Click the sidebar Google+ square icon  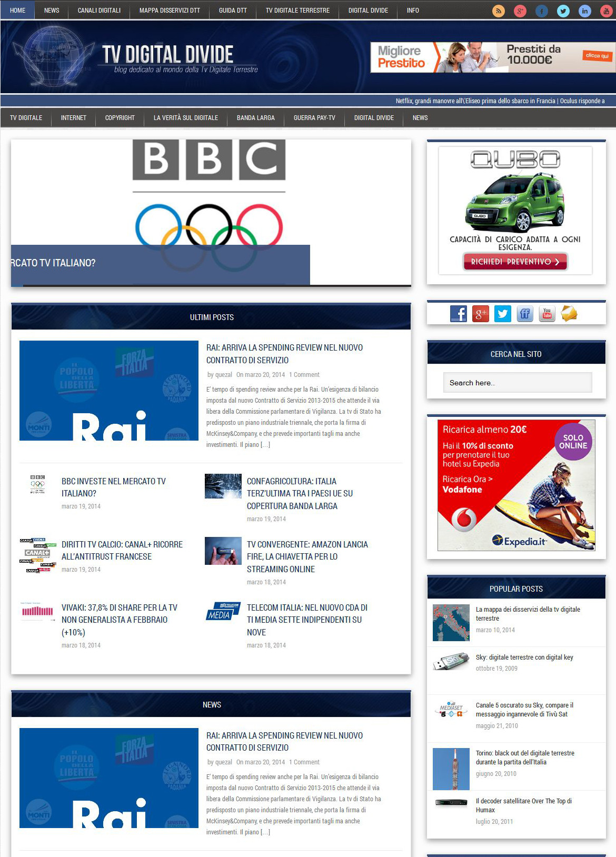pos(481,314)
